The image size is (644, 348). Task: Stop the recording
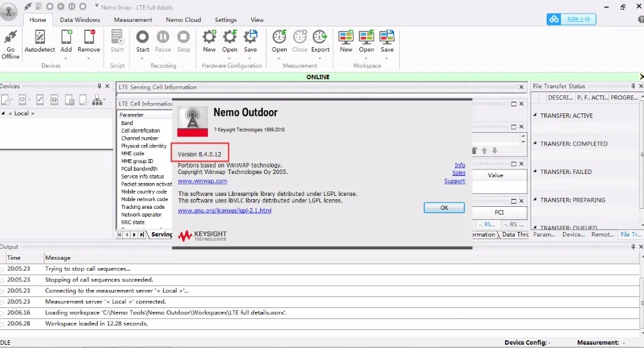coord(184,37)
